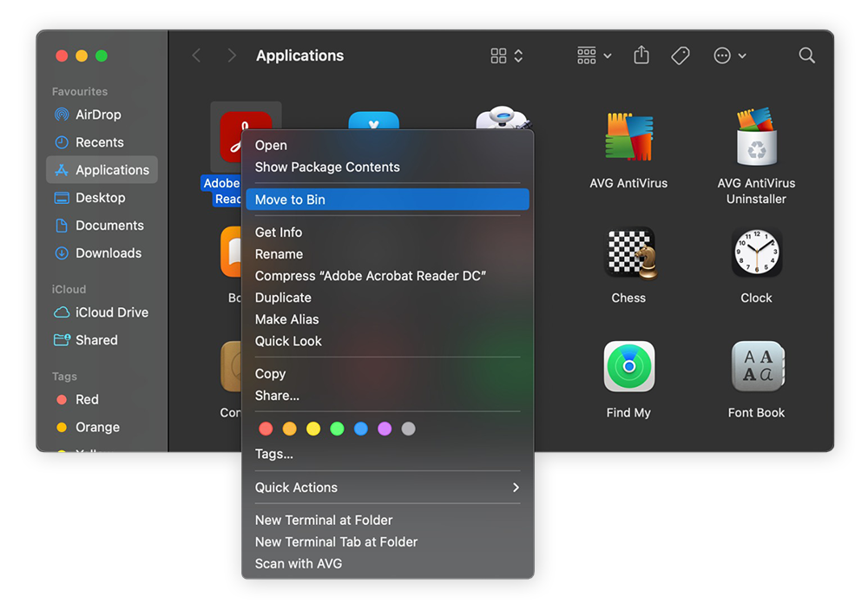
Task: Apply the green tag color dot
Action: [337, 429]
